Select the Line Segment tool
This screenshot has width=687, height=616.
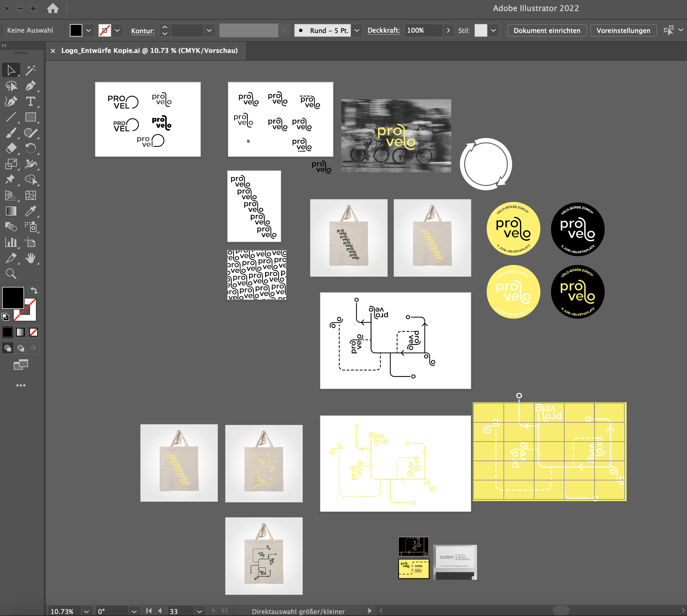(x=11, y=117)
